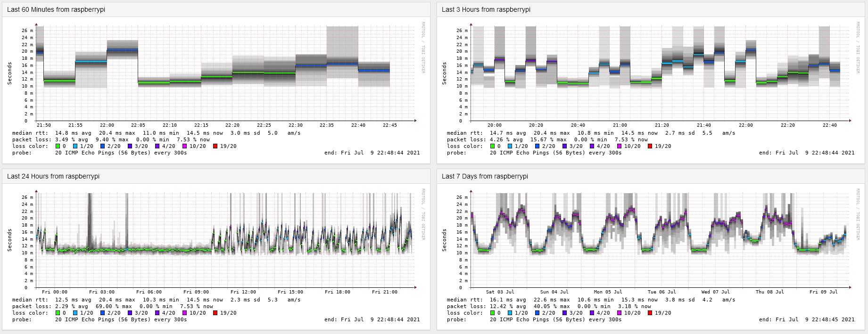Click 'Fri 12:00' label on 24 Hours graph
This screenshot has height=334, width=868.
pyautogui.click(x=243, y=292)
